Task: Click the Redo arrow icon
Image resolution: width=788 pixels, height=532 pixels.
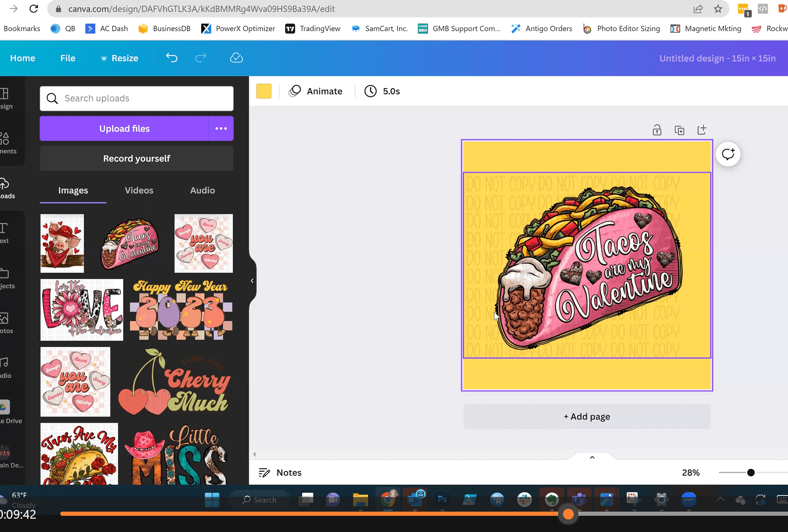Action: point(201,58)
